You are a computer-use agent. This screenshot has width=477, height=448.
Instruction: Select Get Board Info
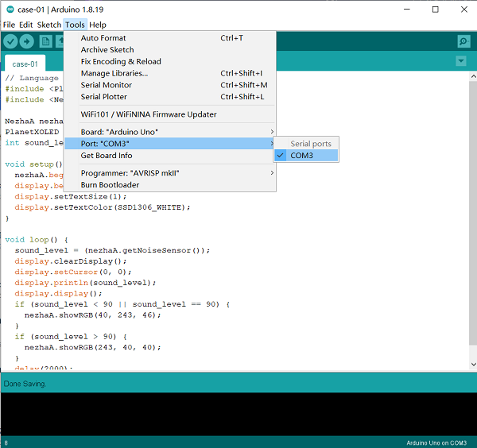(x=170, y=156)
